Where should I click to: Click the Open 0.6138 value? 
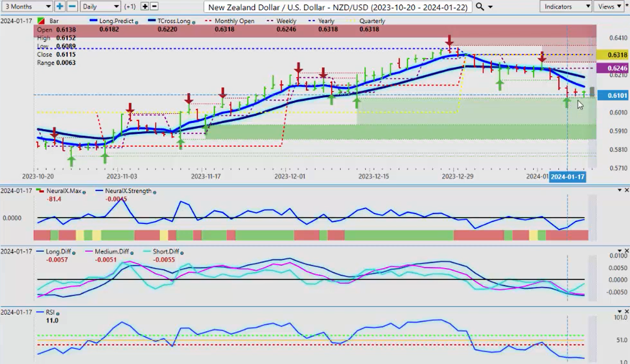[66, 30]
